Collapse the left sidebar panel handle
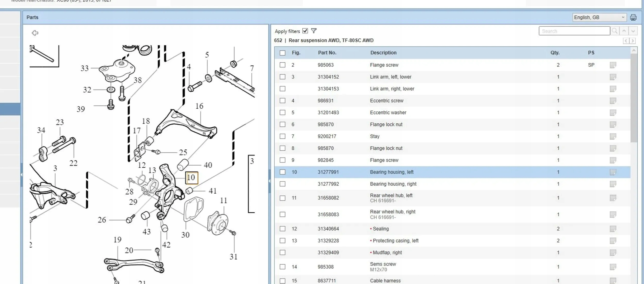 click(x=21, y=175)
